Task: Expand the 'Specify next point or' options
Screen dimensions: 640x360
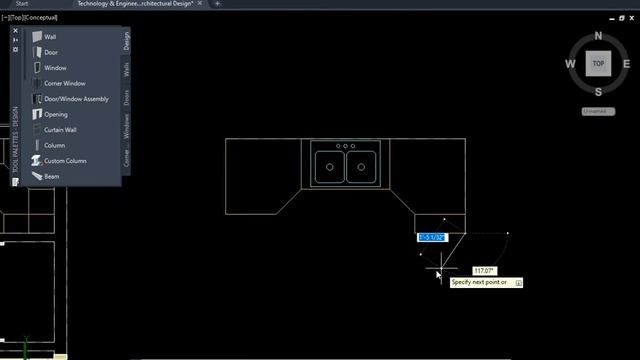Action: click(518, 282)
